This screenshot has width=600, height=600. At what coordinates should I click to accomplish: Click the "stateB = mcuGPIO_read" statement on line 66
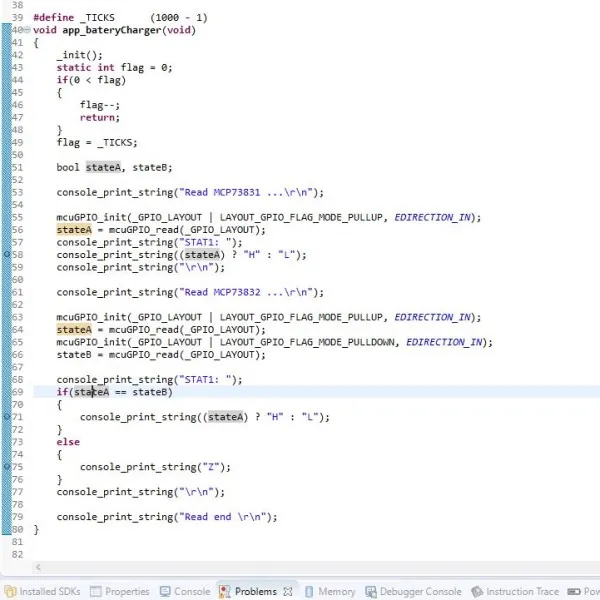pyautogui.click(x=161, y=355)
